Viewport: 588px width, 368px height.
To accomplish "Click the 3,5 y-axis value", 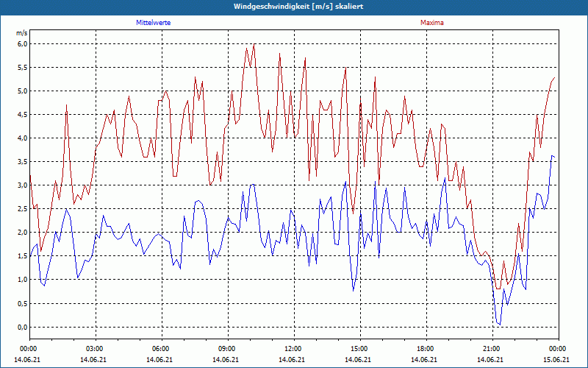I will coord(23,162).
